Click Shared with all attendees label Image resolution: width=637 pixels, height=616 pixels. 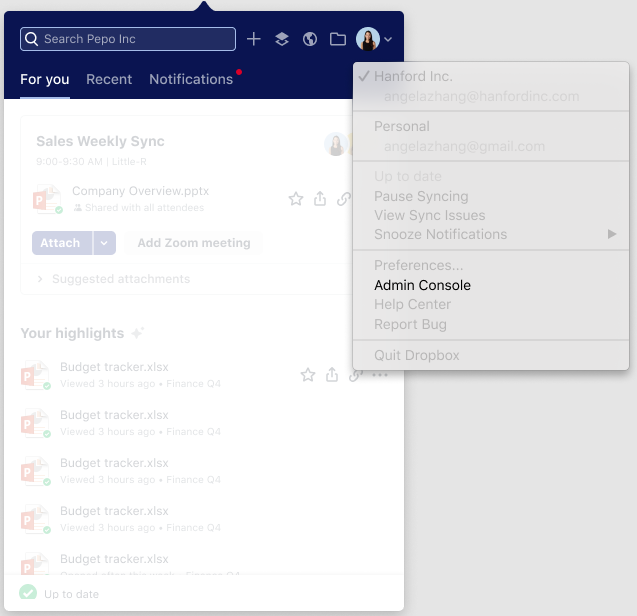tap(144, 208)
